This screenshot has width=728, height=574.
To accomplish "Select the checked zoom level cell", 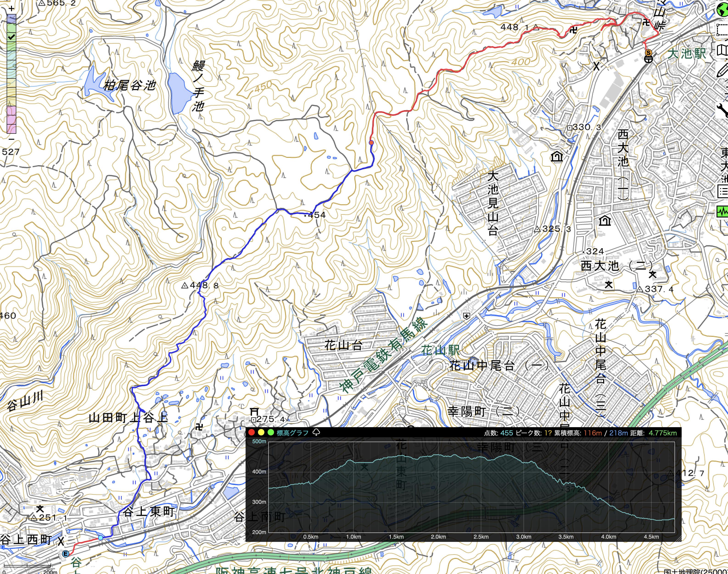I will click(x=11, y=37).
